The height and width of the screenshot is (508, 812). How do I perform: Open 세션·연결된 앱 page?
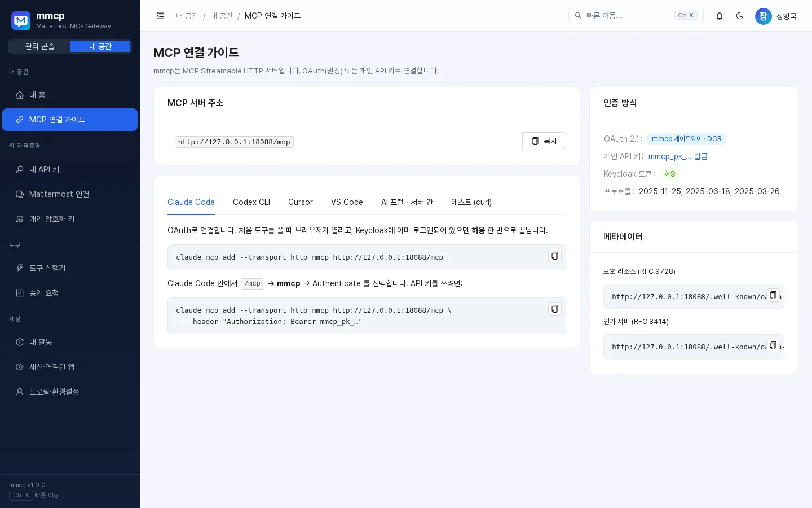tap(70, 367)
